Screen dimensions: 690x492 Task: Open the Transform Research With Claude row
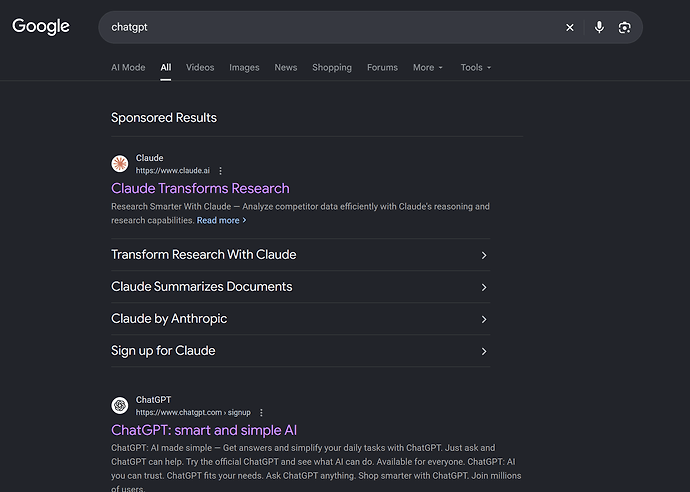[x=300, y=255]
